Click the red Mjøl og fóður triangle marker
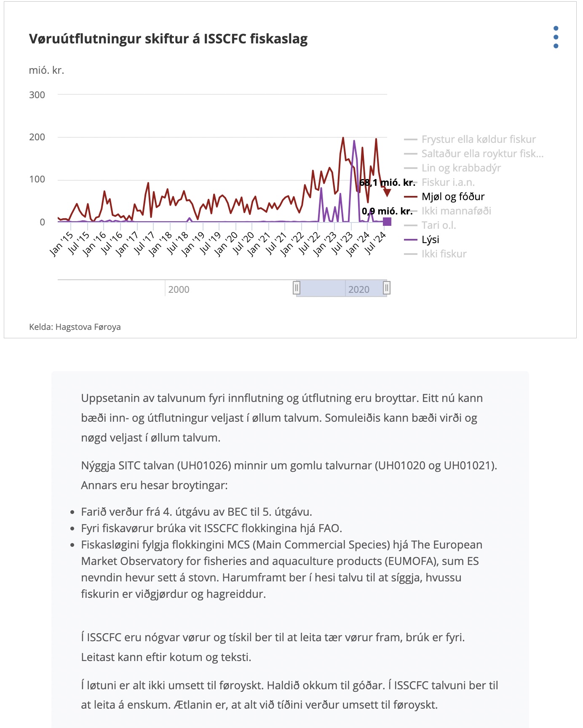The width and height of the screenshot is (583, 728). [x=387, y=193]
